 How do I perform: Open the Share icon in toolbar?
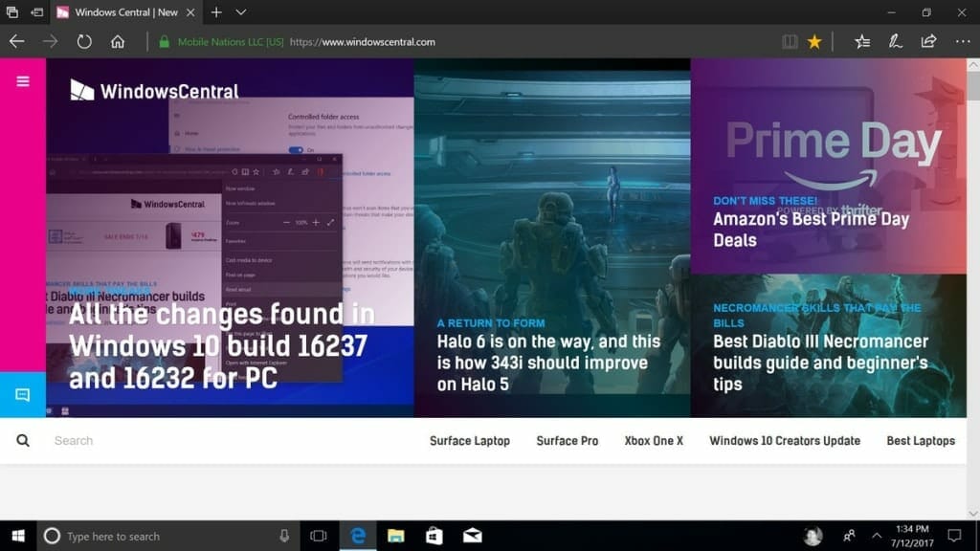pos(928,42)
